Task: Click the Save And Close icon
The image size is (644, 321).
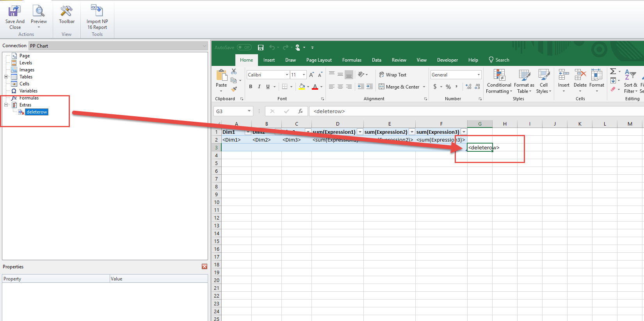Action: (x=15, y=11)
